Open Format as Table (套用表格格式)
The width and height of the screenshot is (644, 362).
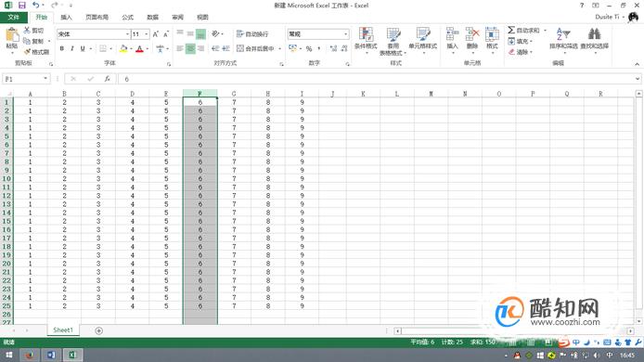coord(393,42)
